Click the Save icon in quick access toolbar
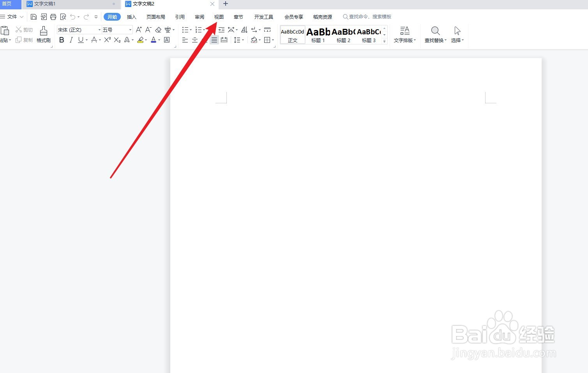The height and width of the screenshot is (373, 588). [x=34, y=17]
